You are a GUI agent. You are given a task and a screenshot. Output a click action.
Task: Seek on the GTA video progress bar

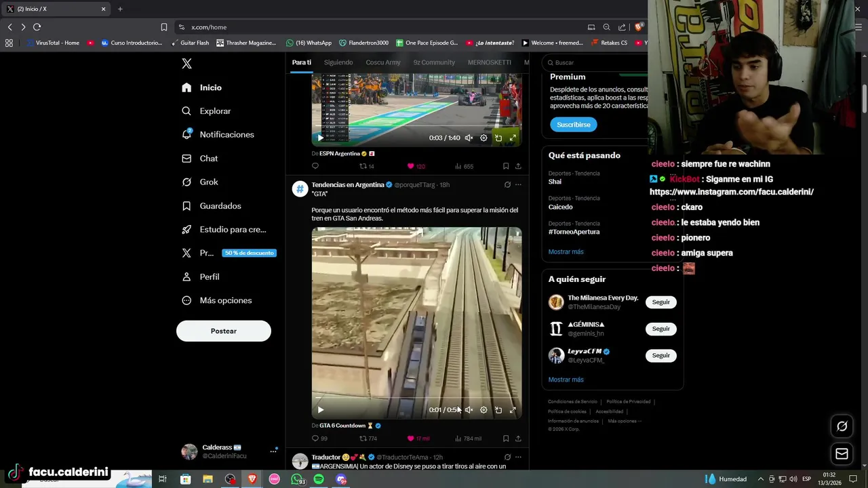tap(416, 399)
